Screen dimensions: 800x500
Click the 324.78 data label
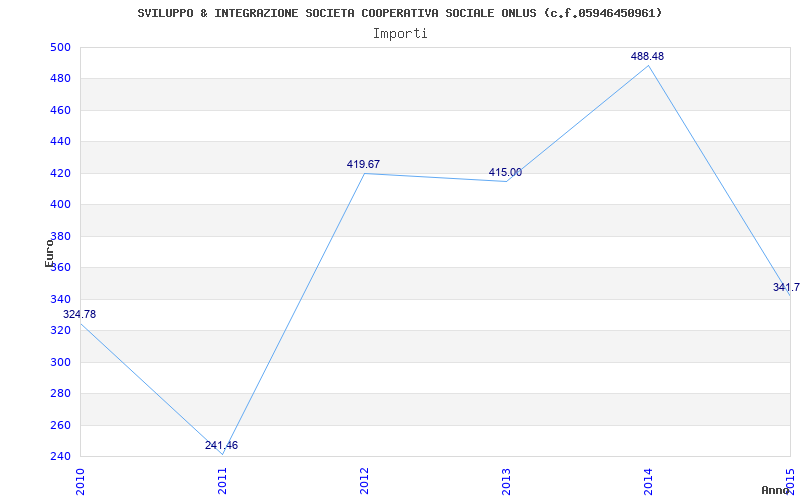[79, 314]
